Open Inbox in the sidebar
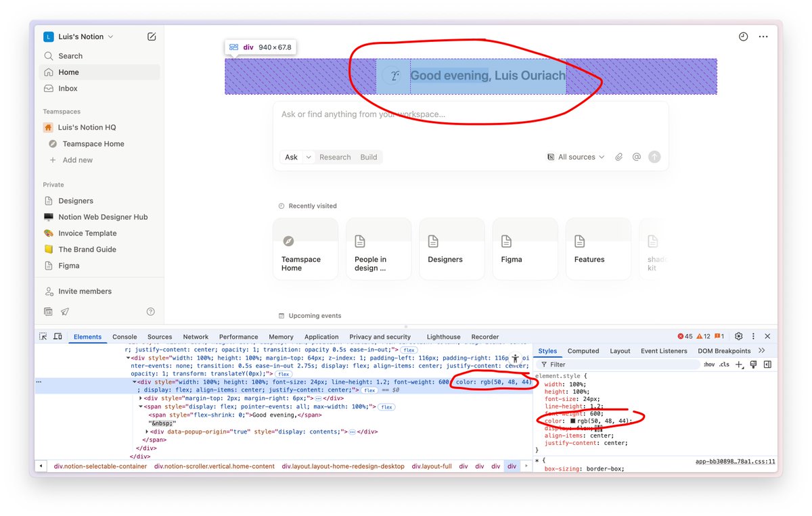 (100, 89)
